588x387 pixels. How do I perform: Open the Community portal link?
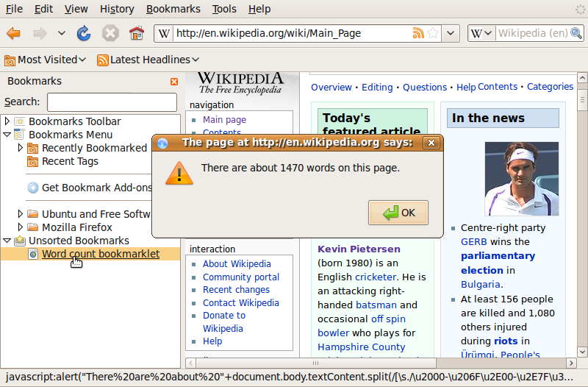[x=241, y=277]
